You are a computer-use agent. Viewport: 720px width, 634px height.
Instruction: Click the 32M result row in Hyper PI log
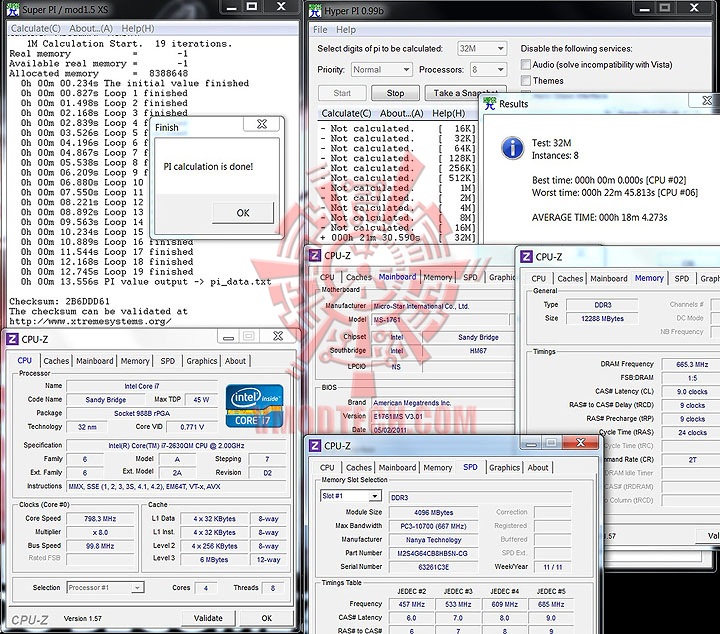pyautogui.click(x=398, y=238)
